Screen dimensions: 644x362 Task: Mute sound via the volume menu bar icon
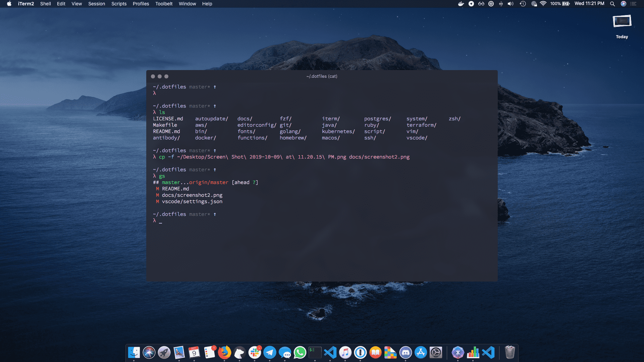tap(511, 4)
